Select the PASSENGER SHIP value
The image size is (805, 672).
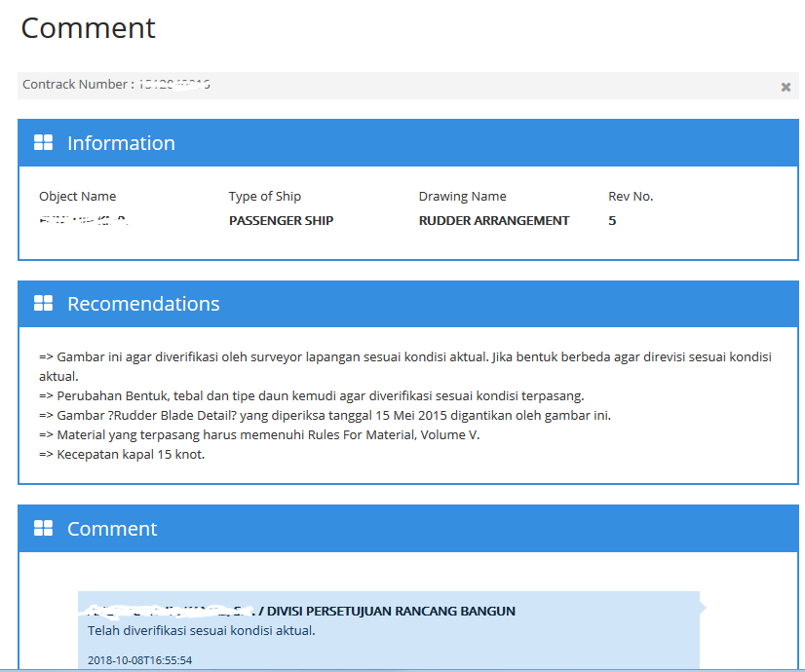(281, 221)
